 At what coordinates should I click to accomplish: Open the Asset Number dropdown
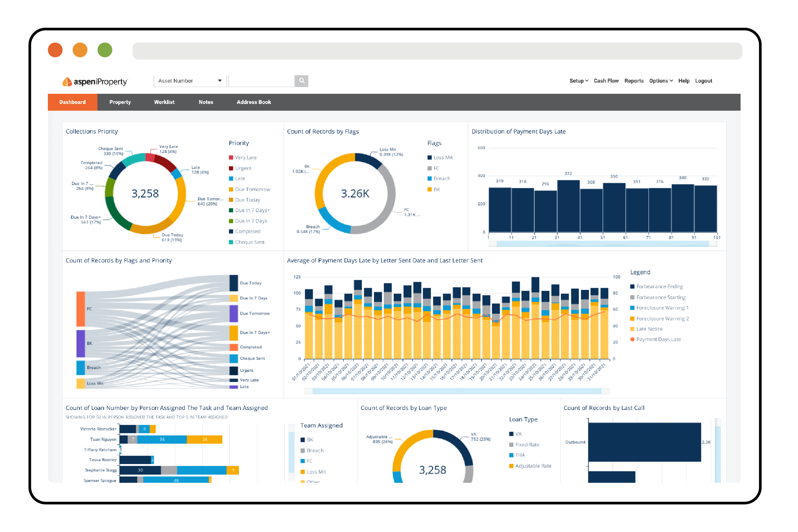pyautogui.click(x=190, y=81)
